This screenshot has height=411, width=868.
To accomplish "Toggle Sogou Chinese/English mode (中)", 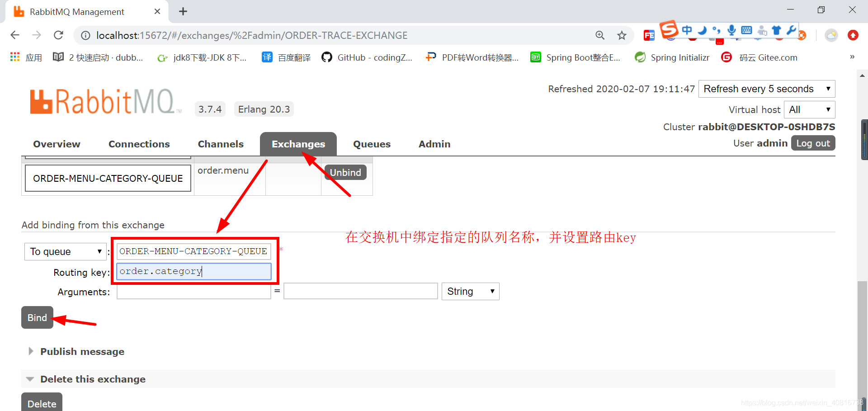I will pyautogui.click(x=687, y=30).
